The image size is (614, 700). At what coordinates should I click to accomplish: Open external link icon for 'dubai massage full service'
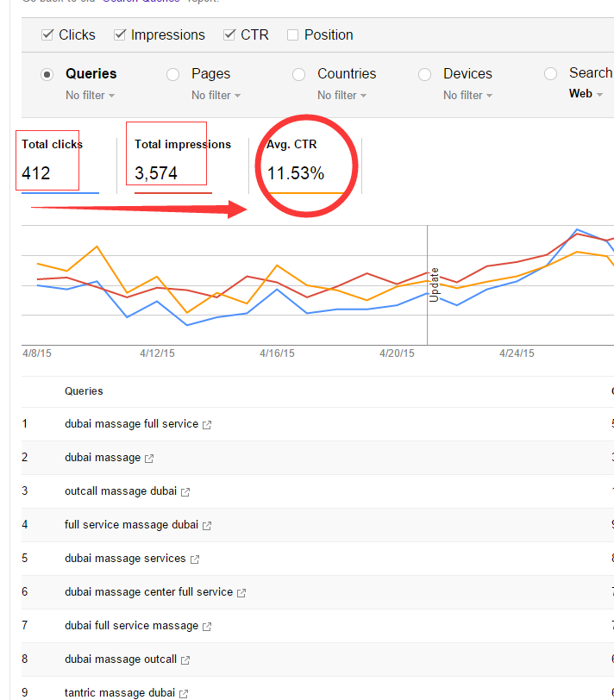tap(207, 425)
